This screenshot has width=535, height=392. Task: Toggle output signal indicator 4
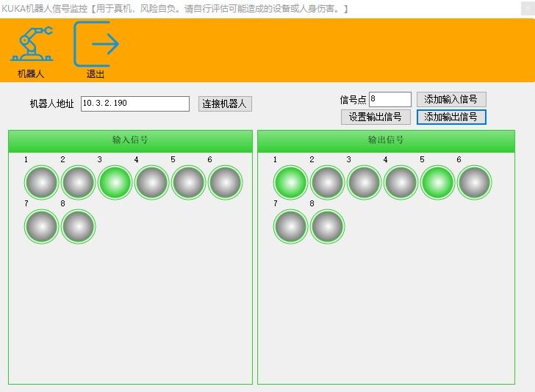401,182
